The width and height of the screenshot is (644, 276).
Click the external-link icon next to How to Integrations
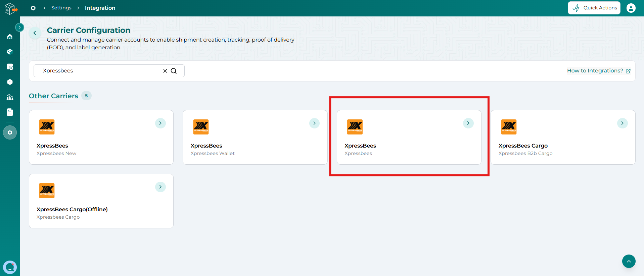tap(628, 71)
